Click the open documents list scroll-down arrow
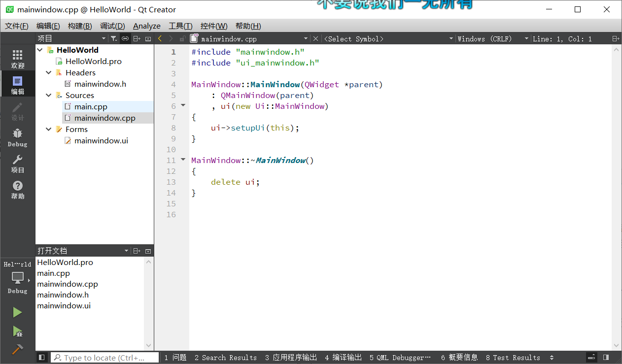This screenshot has width=622, height=364. pyautogui.click(x=149, y=346)
